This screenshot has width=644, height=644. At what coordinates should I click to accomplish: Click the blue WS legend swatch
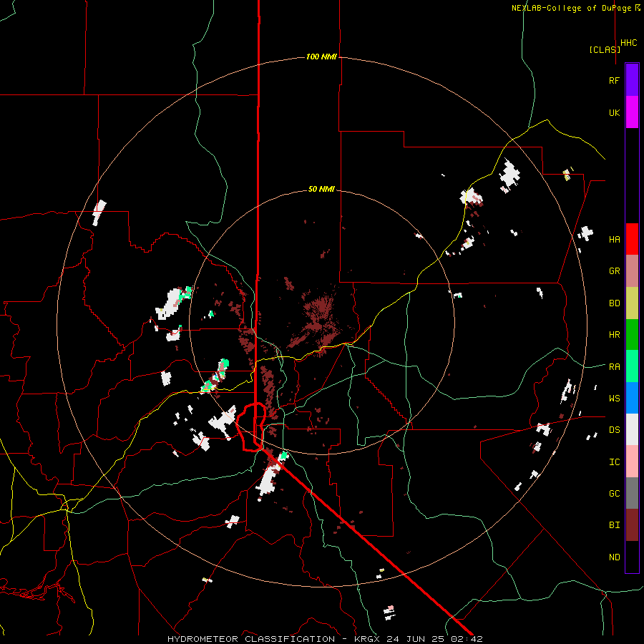(632, 398)
